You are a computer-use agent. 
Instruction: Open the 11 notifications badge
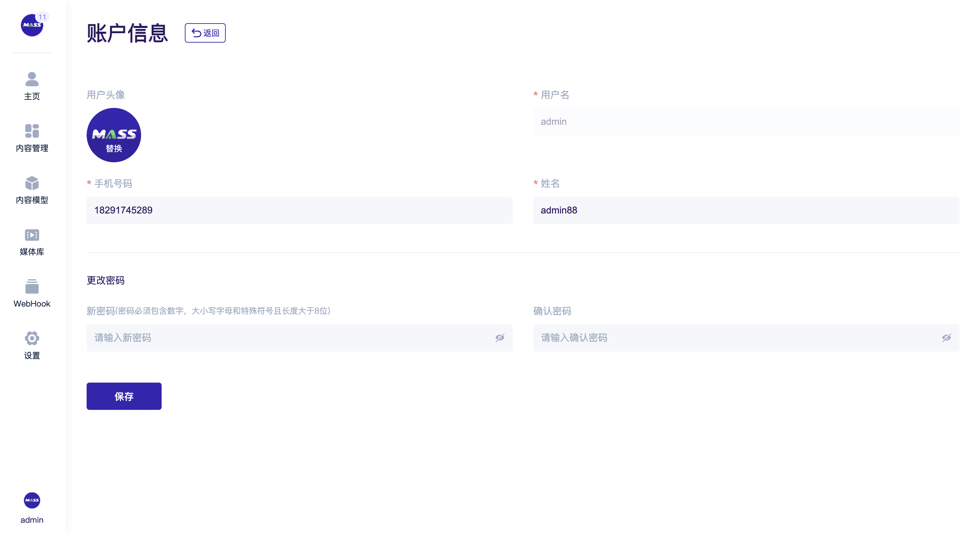pyautogui.click(x=42, y=17)
